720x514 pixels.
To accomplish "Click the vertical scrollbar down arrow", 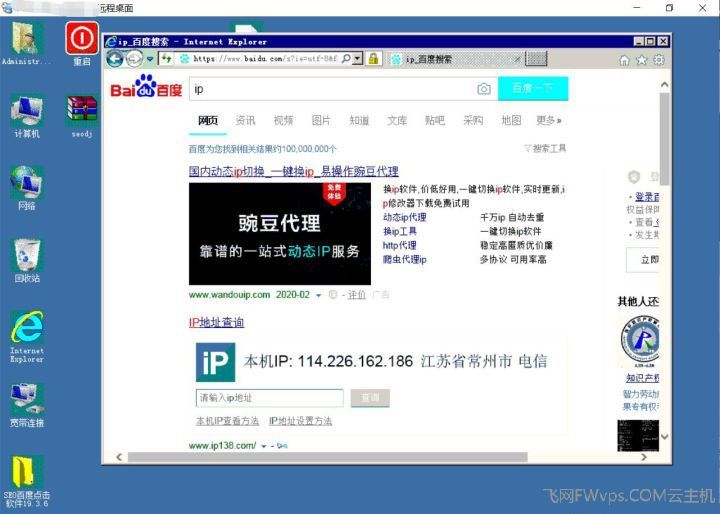I will pos(664,437).
